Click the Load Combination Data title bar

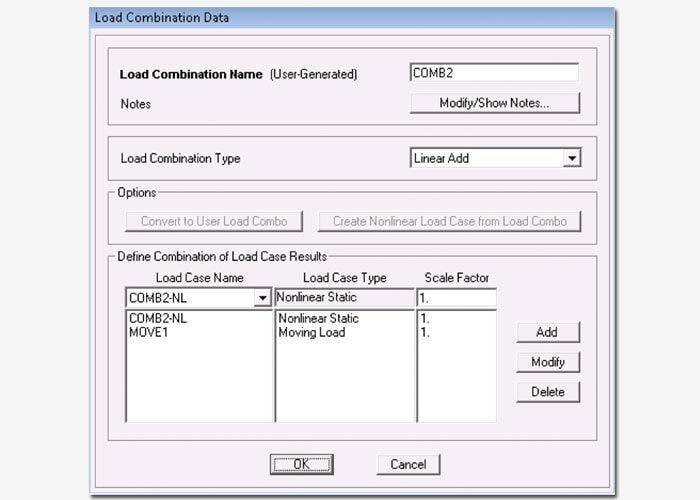tap(352, 18)
